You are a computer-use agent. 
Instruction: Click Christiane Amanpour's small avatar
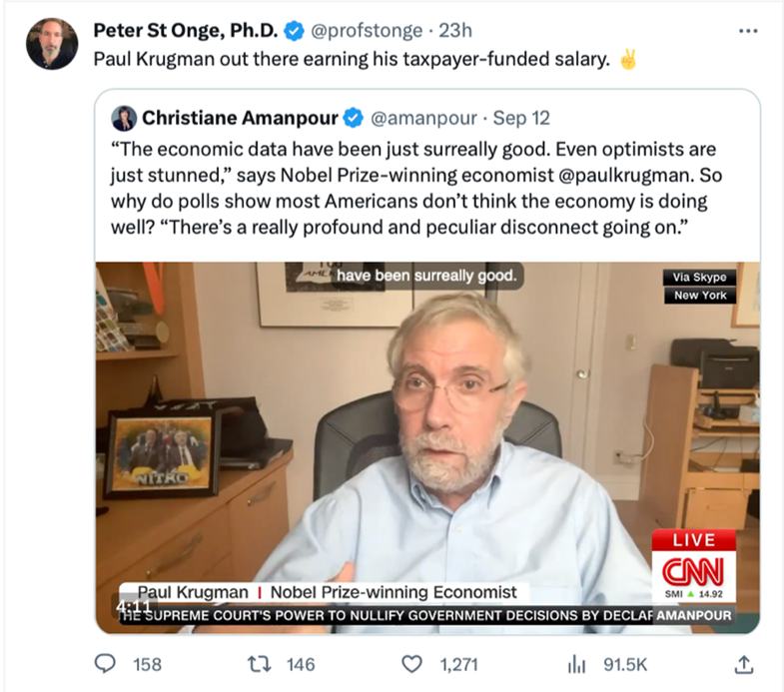click(125, 117)
